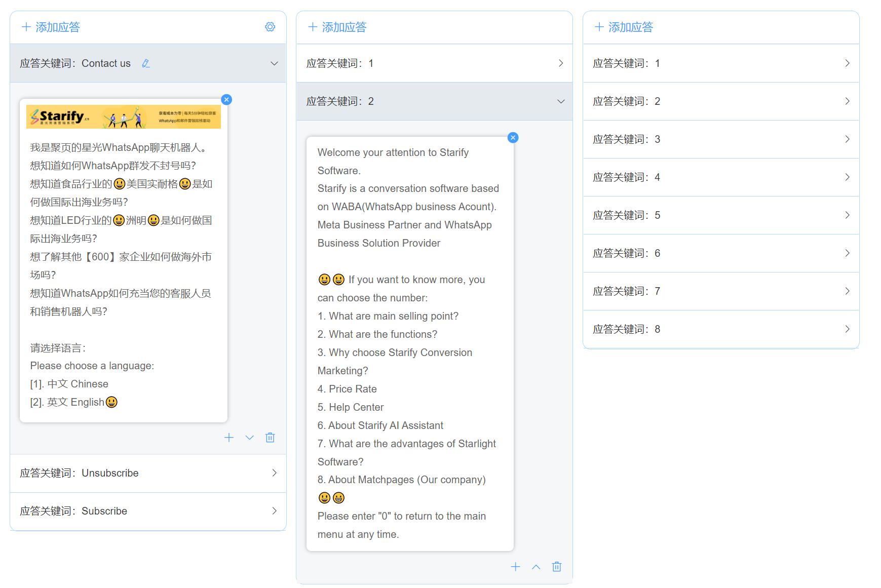The height and width of the screenshot is (588, 881).
Task: Click the '5. Help Center' line
Action: coord(351,407)
